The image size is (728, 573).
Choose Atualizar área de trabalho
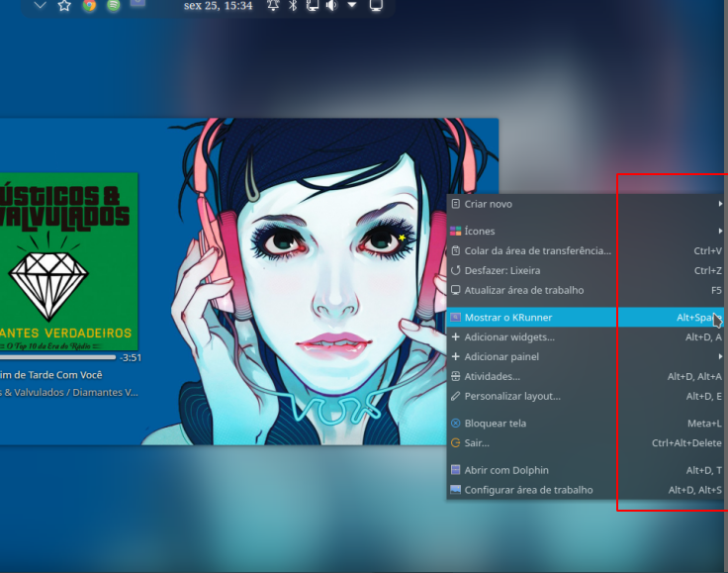click(x=585, y=290)
